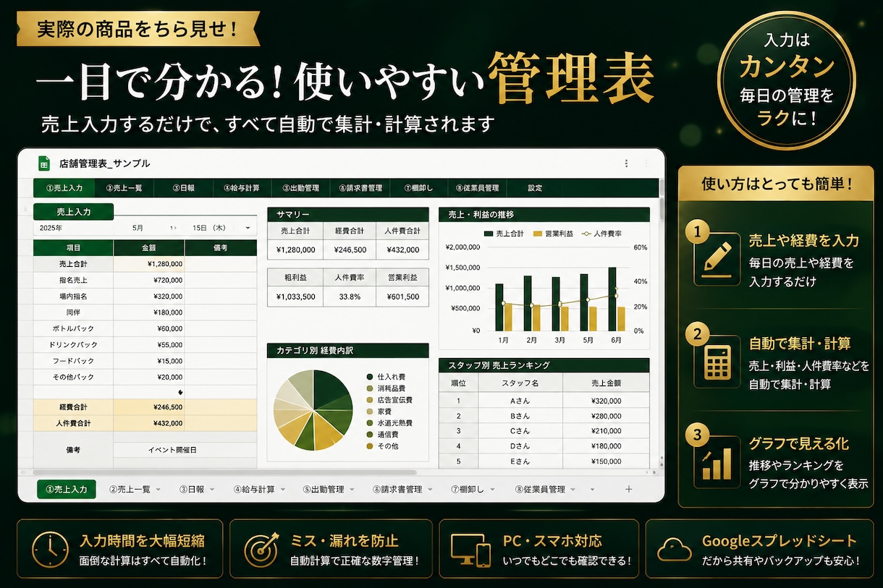Screen dimensions: 883x588
Task: Open ④給与計算 in the green navigation bar
Action: (242, 188)
